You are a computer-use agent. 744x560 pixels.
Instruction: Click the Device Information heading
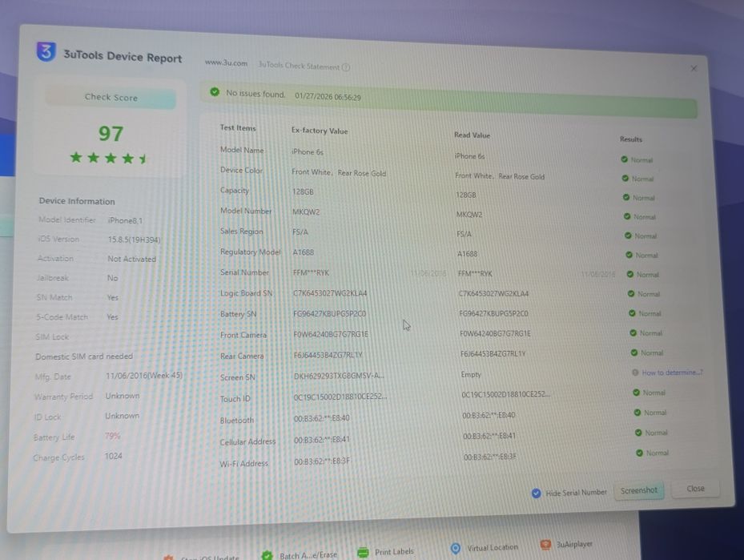pos(77,201)
